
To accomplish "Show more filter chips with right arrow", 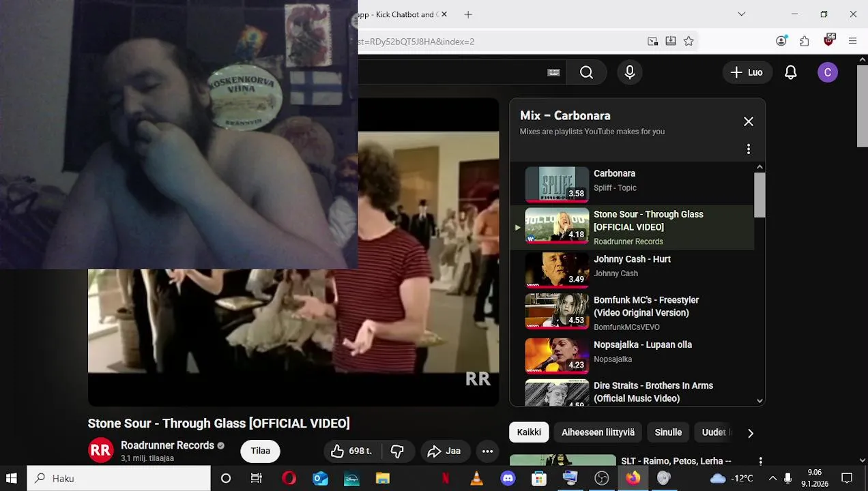I will point(751,433).
